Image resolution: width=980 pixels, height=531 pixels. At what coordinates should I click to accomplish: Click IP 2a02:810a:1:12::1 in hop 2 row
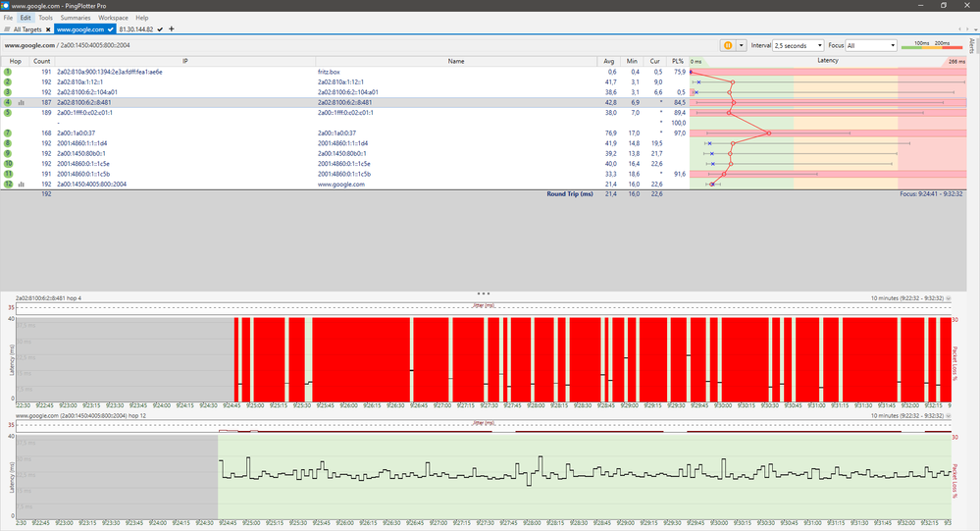[x=80, y=81]
